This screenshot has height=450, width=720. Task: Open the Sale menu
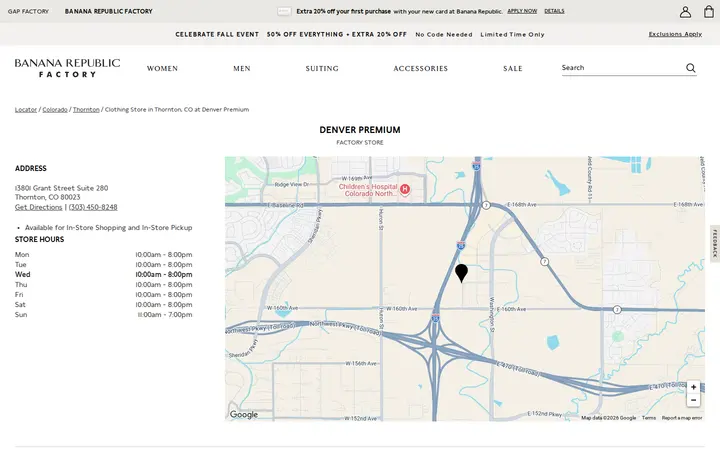(512, 68)
